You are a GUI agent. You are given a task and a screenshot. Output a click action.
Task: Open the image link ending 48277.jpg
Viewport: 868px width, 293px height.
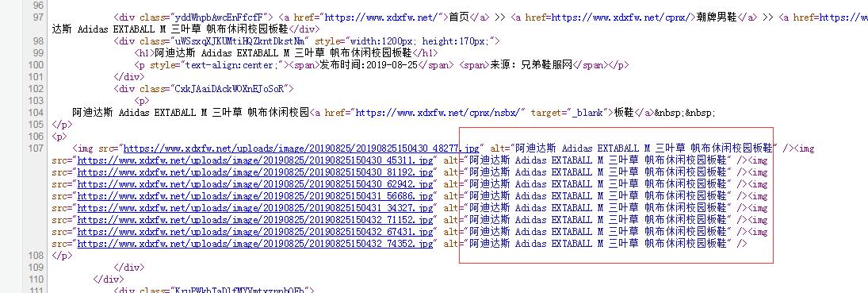coord(301,148)
